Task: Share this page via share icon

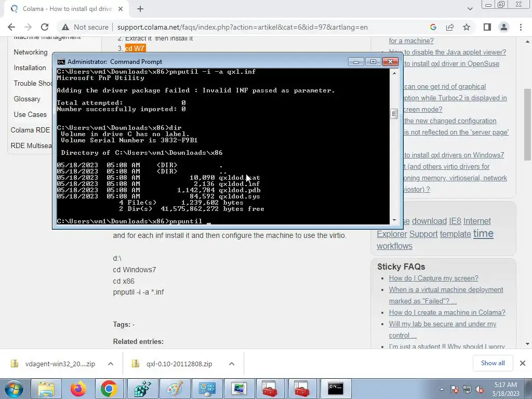Action: coord(450,27)
